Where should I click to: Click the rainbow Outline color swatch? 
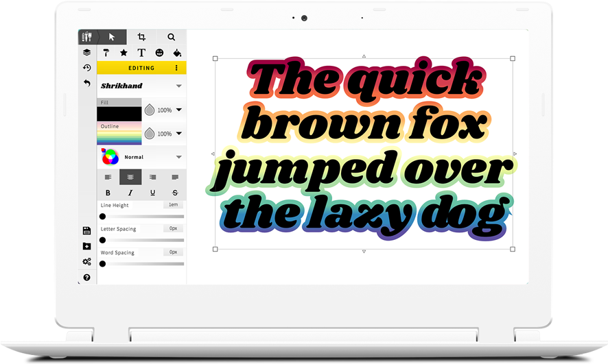pos(119,136)
